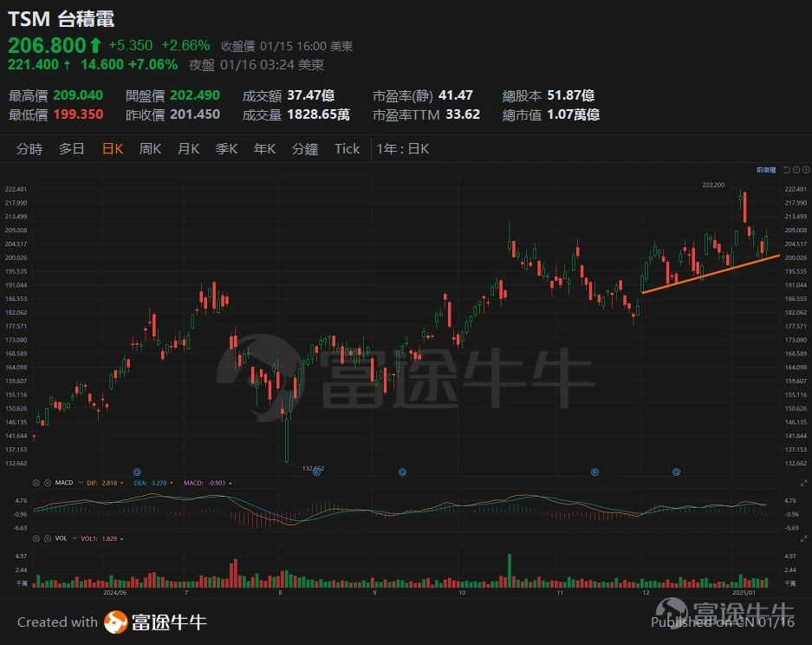Screen dimensions: 812x645
Task: Switch to the 周K weekly tab
Action: pos(150,149)
